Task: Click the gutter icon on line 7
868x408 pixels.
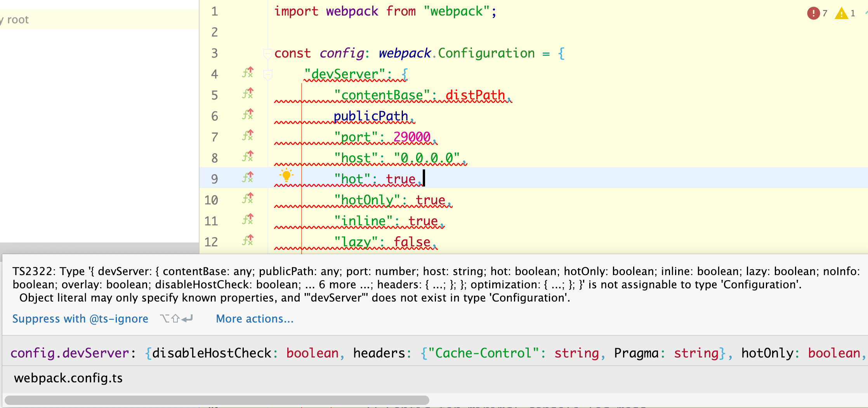Action: click(x=248, y=136)
